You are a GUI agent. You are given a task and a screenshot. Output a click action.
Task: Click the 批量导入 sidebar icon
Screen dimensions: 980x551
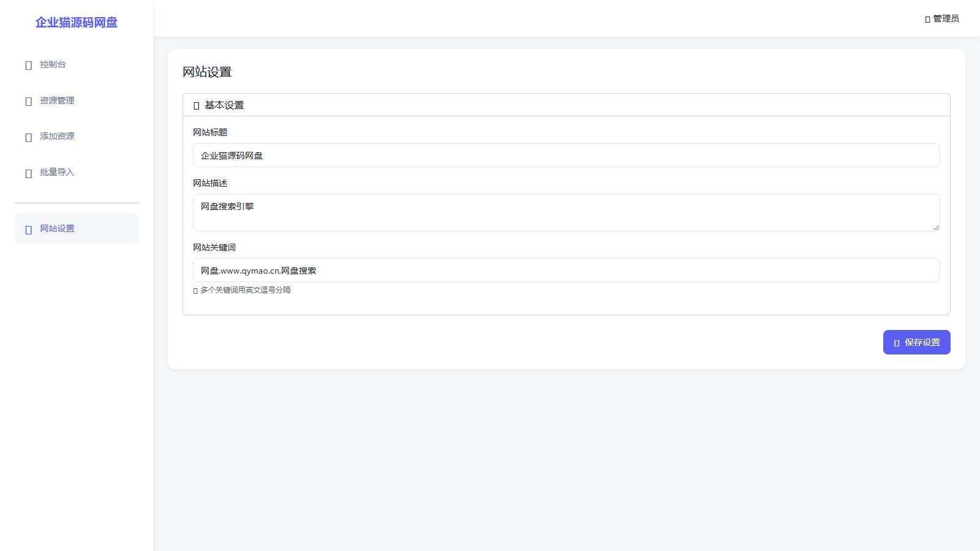coord(28,173)
